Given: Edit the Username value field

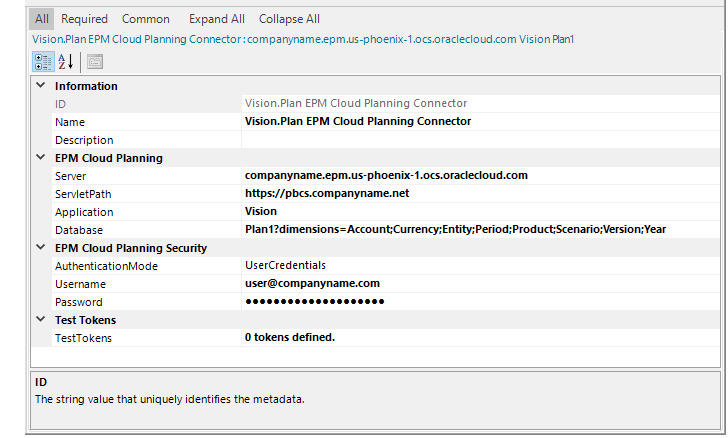Looking at the screenshot, I should (481, 284).
